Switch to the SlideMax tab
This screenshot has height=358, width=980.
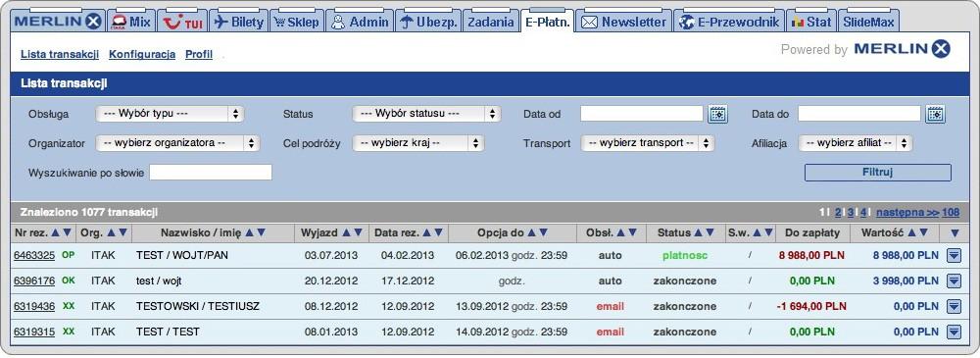[868, 22]
